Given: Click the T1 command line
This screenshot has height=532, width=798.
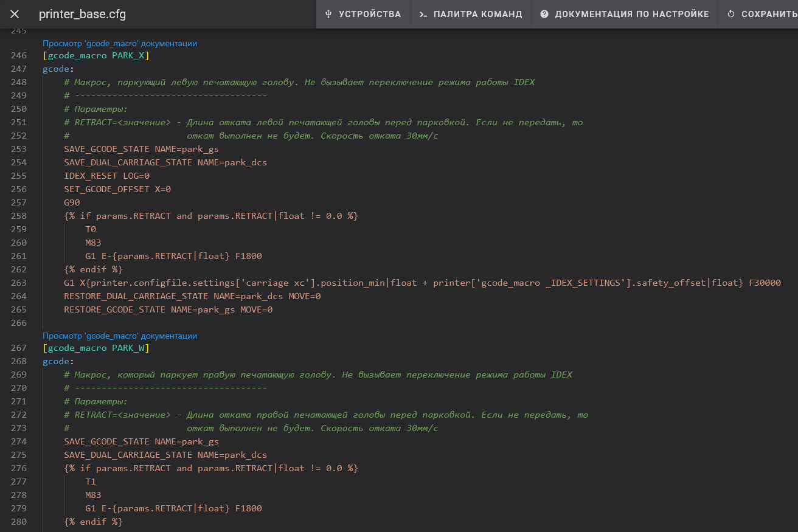Looking at the screenshot, I should 91,482.
